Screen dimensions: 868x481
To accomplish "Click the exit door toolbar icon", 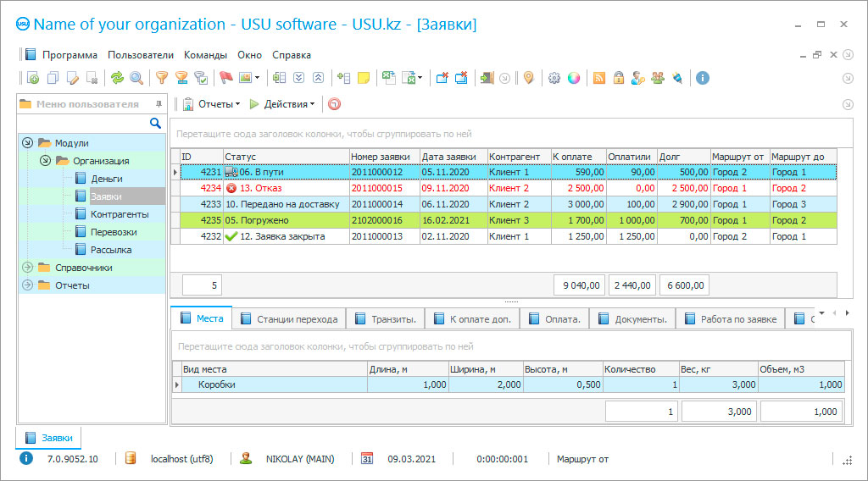I will click(487, 78).
